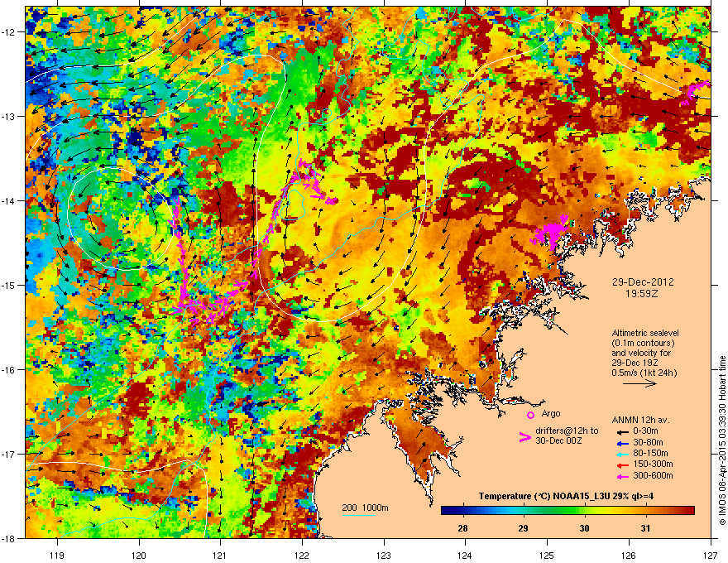728x563 pixels.
Task: Click the '-15' latitude axis label
Action: click(8, 285)
